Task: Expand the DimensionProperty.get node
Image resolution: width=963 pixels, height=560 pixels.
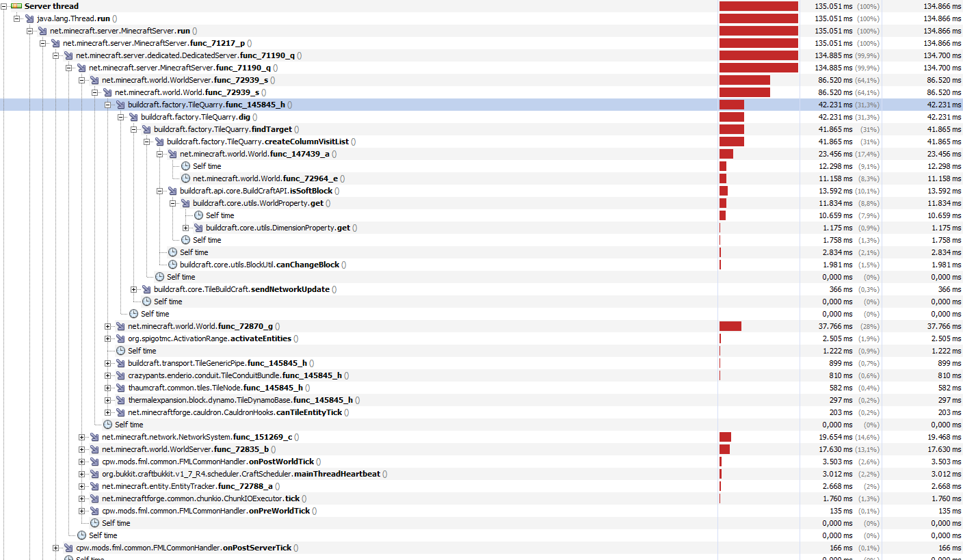Action: coord(186,228)
